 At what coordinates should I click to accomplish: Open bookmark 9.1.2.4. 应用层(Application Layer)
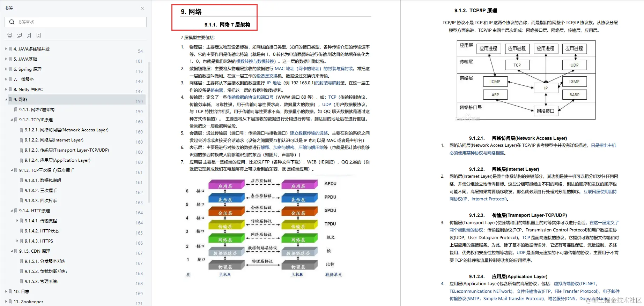tap(58, 160)
